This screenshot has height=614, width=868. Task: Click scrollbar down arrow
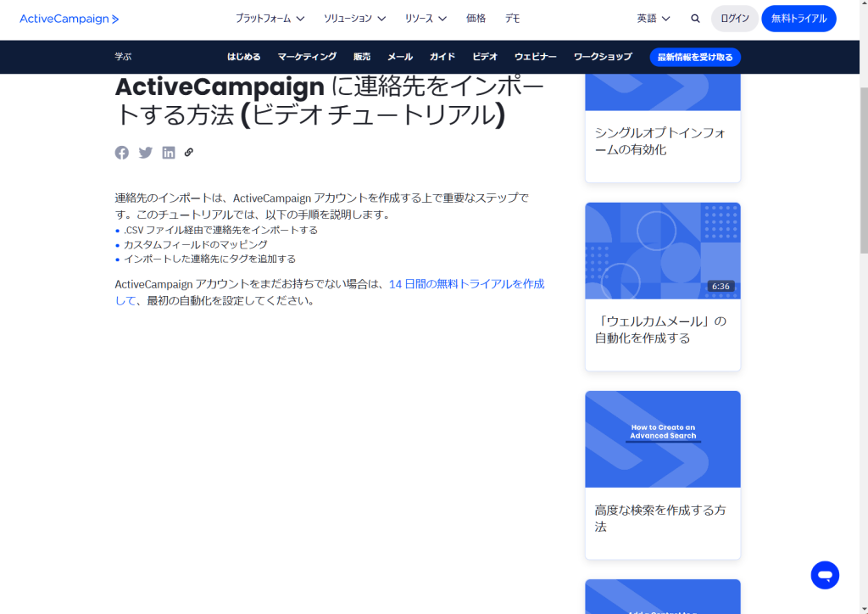coord(864,609)
